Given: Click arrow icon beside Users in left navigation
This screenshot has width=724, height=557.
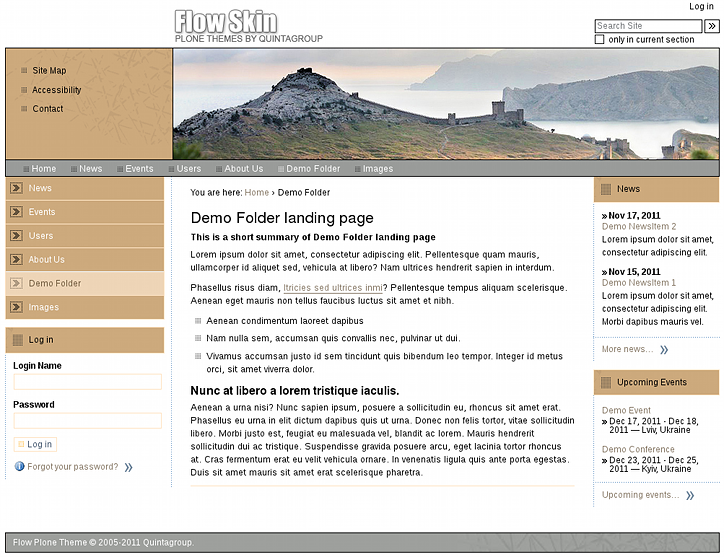Looking at the screenshot, I should [x=17, y=236].
